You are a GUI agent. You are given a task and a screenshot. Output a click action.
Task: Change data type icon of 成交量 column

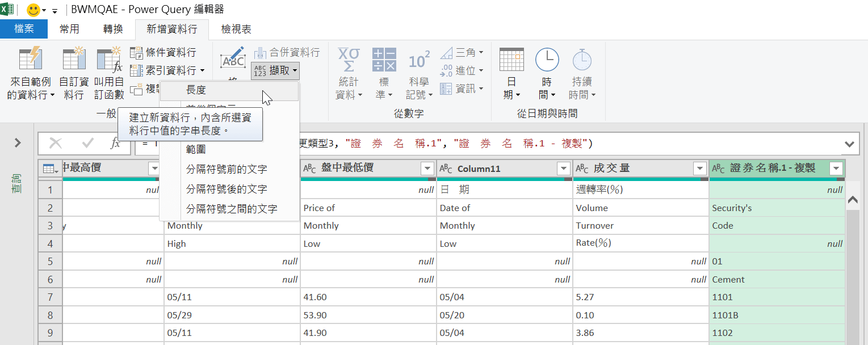pos(582,169)
